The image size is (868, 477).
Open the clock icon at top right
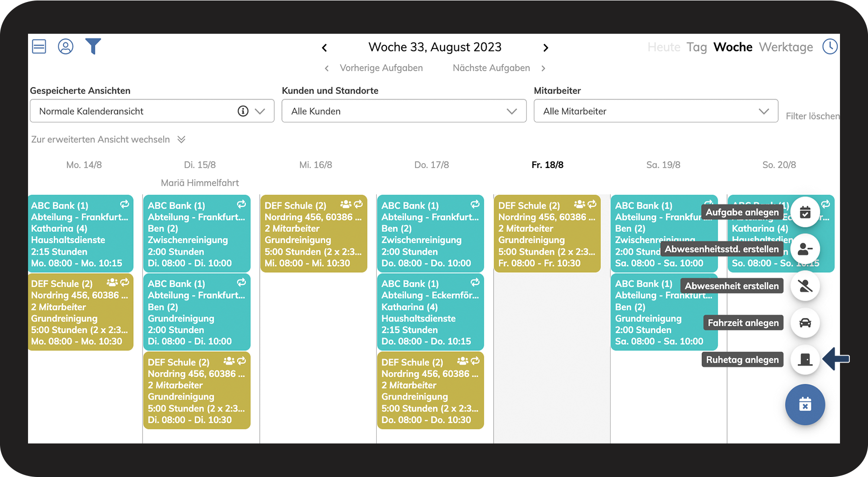tap(830, 47)
